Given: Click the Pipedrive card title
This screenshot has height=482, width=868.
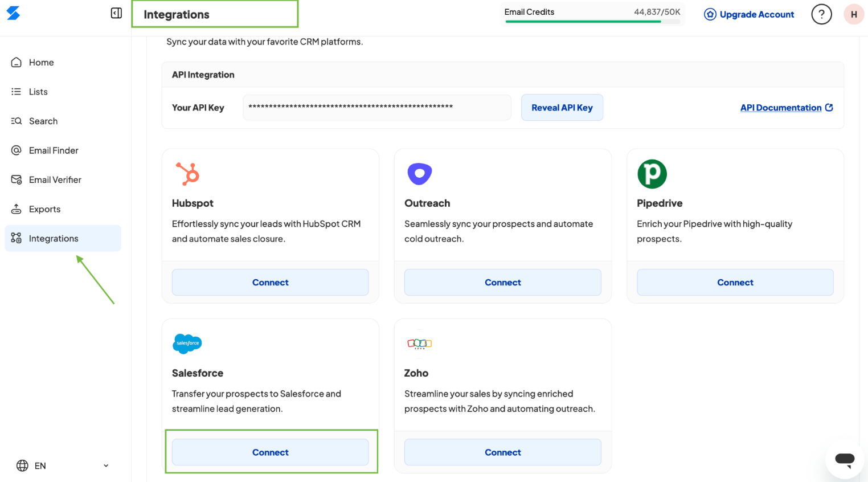Looking at the screenshot, I should (660, 203).
